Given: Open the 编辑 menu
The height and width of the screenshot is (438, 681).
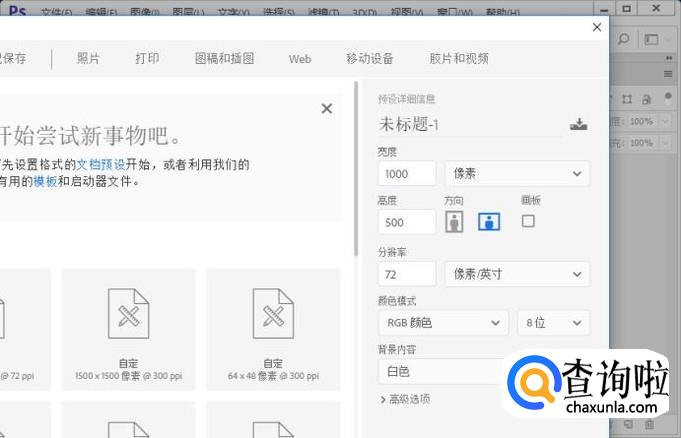Looking at the screenshot, I should 102,12.
